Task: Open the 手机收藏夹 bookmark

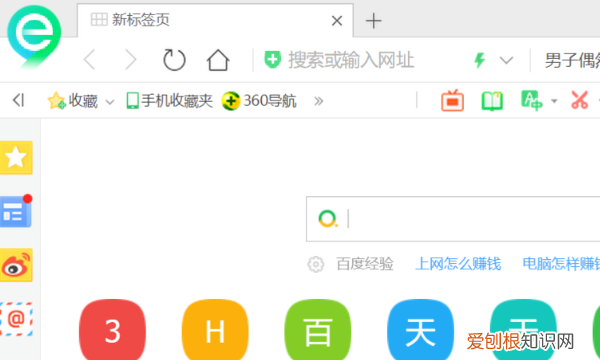Action: [x=170, y=101]
